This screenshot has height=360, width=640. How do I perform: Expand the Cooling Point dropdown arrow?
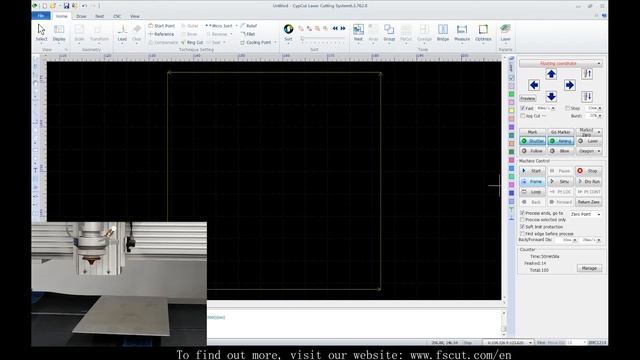click(275, 42)
